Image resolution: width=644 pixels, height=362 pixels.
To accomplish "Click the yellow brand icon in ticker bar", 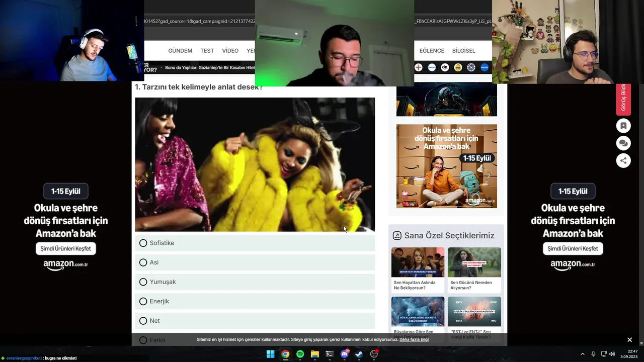I will tap(458, 67).
